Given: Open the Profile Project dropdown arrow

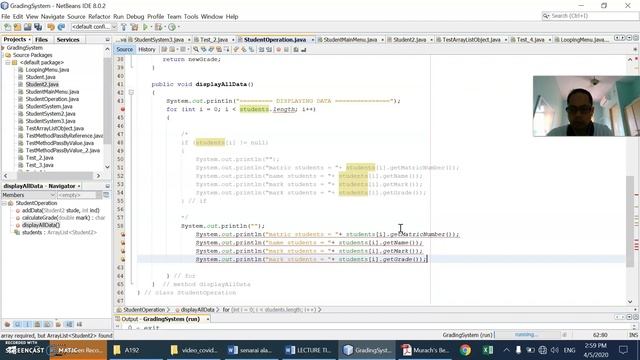Looking at the screenshot, I should [178, 27].
